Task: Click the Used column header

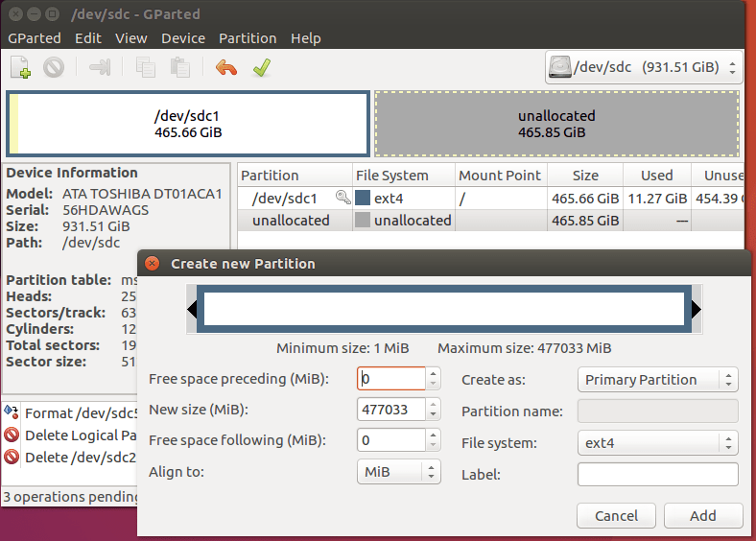Action: pos(656,175)
